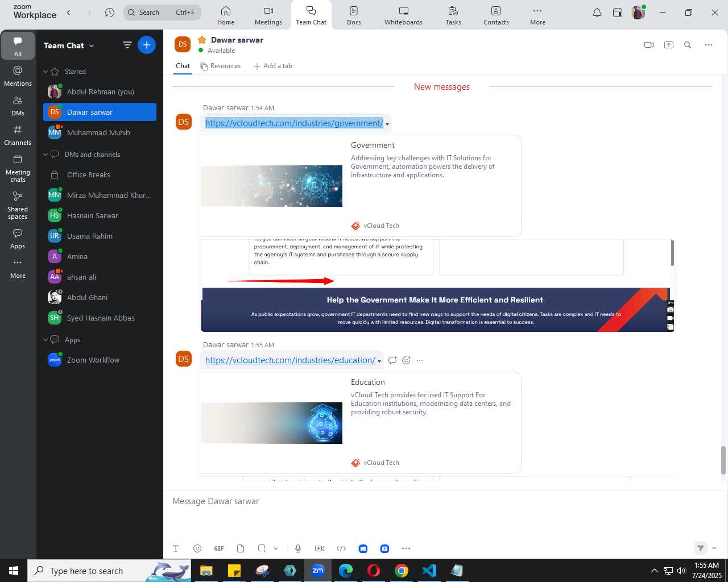This screenshot has width=728, height=582.
Task: Open text formatting options in composer
Action: (176, 548)
